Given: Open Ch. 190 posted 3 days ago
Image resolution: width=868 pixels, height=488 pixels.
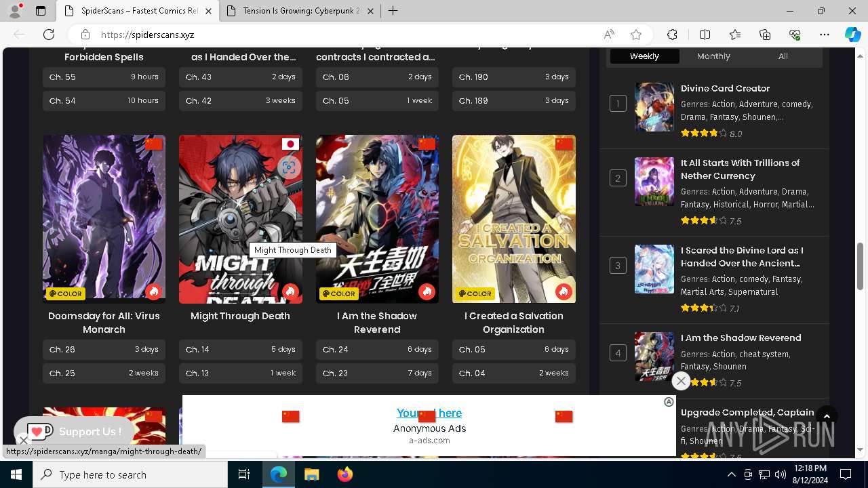Looking at the screenshot, I should (x=514, y=77).
